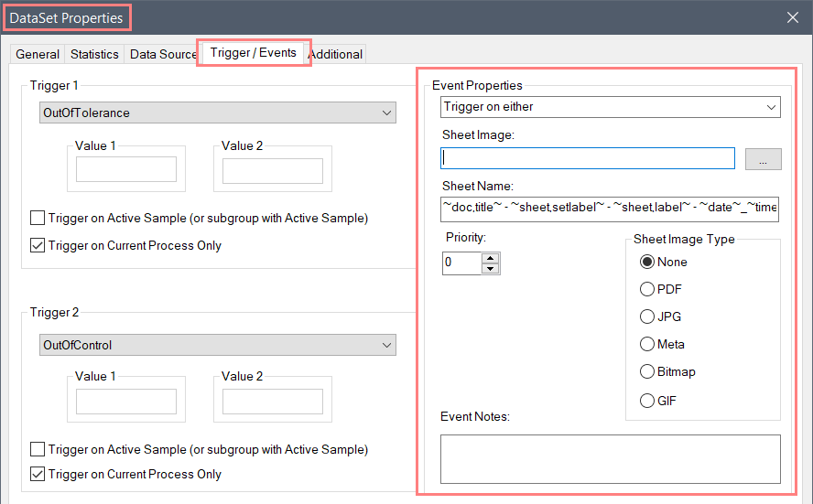
Task: Expand the OutOfControl trigger dropdown
Action: point(218,345)
